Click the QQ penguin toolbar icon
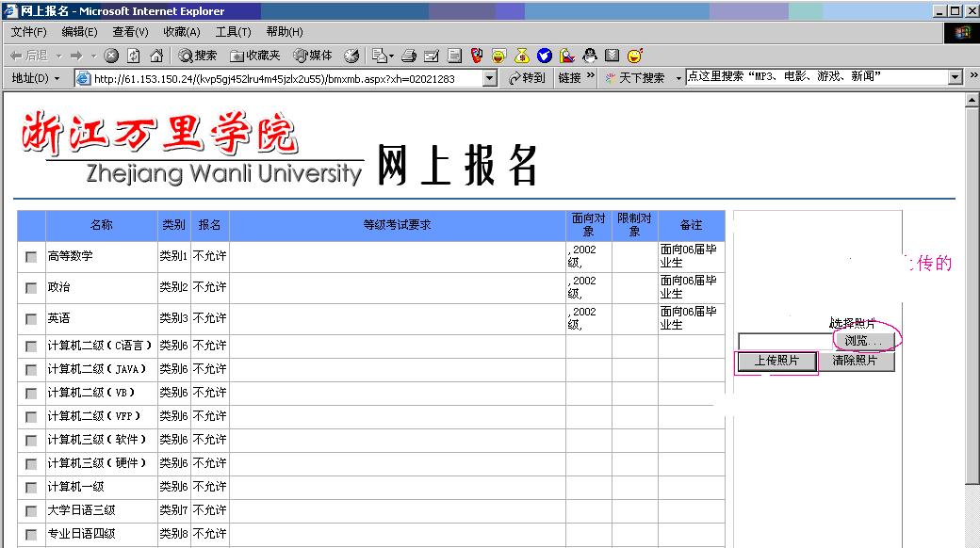 pyautogui.click(x=589, y=56)
